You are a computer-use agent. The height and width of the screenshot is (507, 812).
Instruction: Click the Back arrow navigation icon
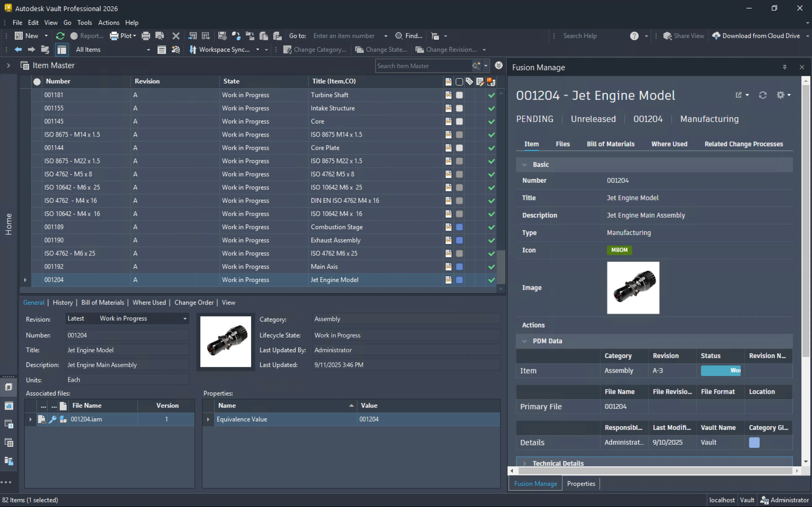18,50
